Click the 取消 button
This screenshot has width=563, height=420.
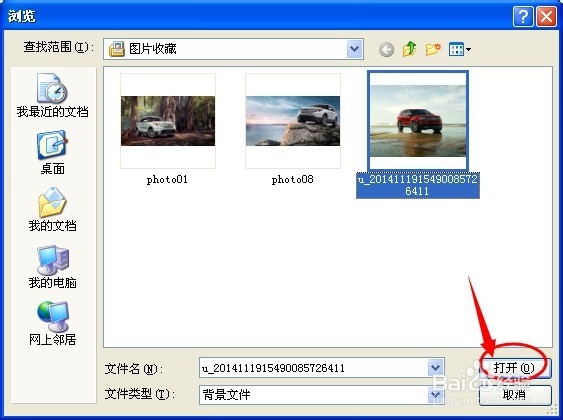point(515,395)
